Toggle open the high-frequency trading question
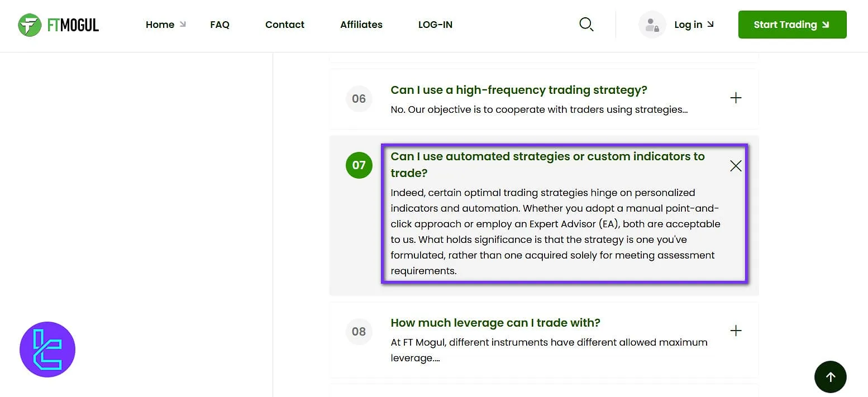This screenshot has height=397, width=868. 736,98
